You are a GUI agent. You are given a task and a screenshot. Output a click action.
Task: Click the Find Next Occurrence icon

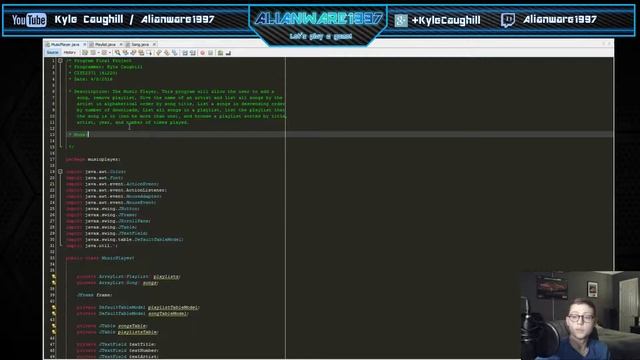tap(133, 53)
